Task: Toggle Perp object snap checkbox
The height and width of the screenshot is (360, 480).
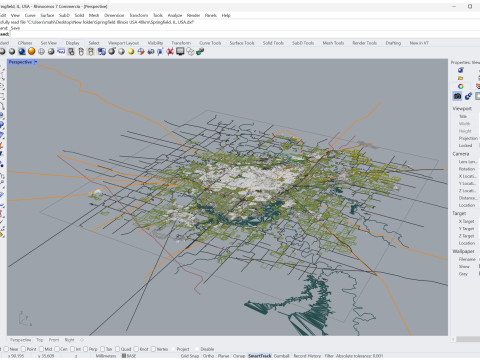Action: [x=85, y=349]
